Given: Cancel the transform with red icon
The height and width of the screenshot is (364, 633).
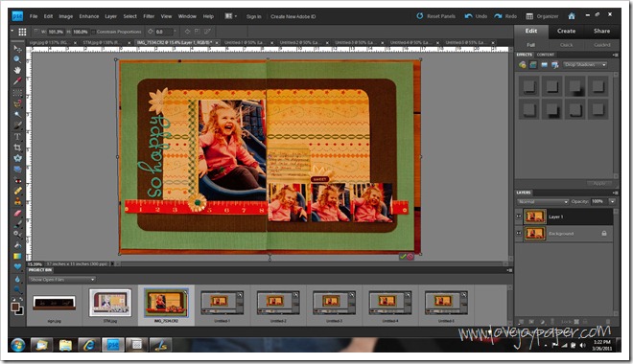Looking at the screenshot, I should (410, 257).
